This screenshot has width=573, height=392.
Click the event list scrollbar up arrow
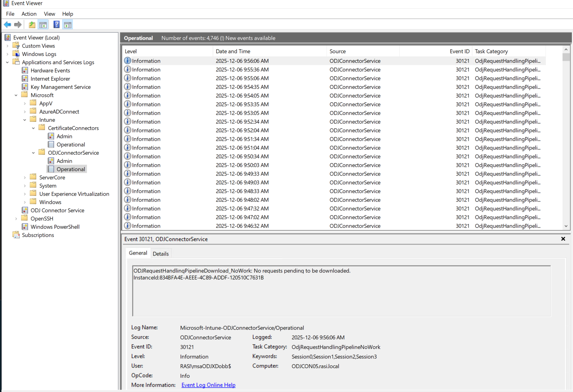click(566, 49)
